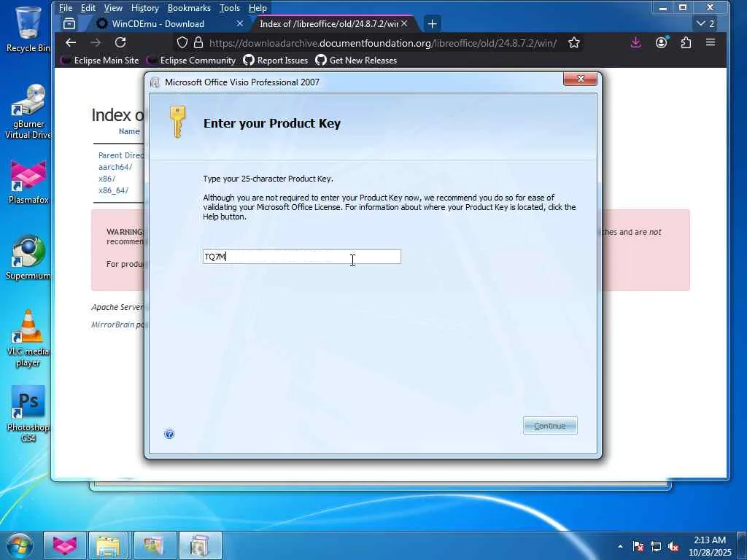Select the VLC media player desktop icon
The width and height of the screenshot is (747, 560).
pyautogui.click(x=28, y=338)
